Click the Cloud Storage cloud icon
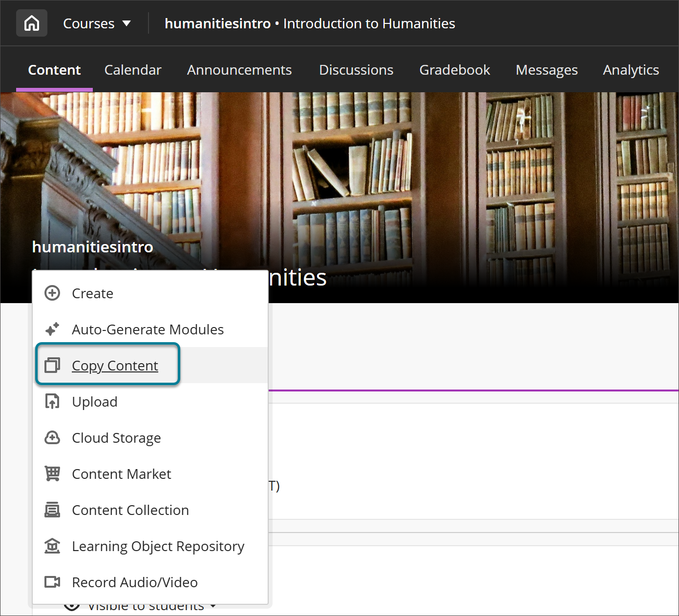 pyautogui.click(x=52, y=437)
